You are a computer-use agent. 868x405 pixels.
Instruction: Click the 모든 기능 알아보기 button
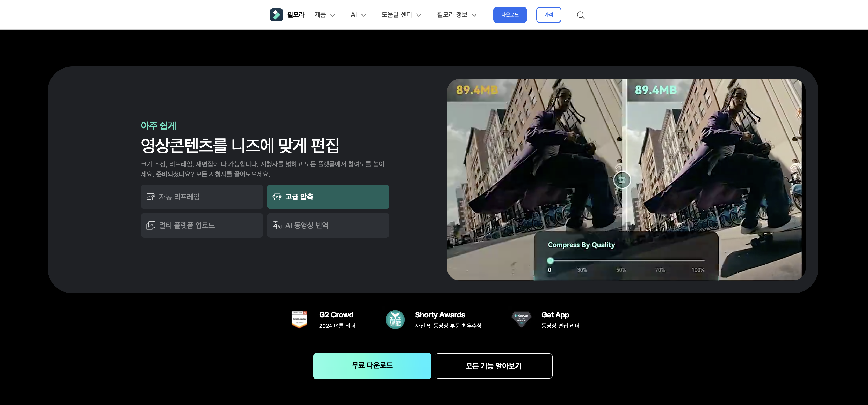pyautogui.click(x=493, y=366)
